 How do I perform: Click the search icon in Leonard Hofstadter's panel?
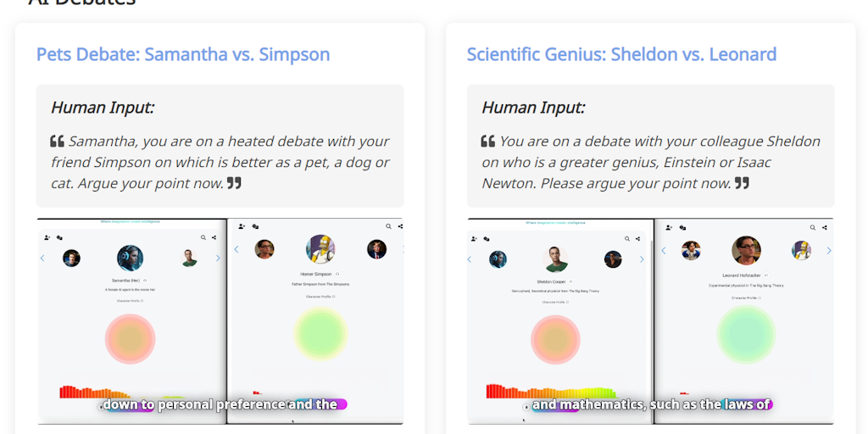[813, 227]
